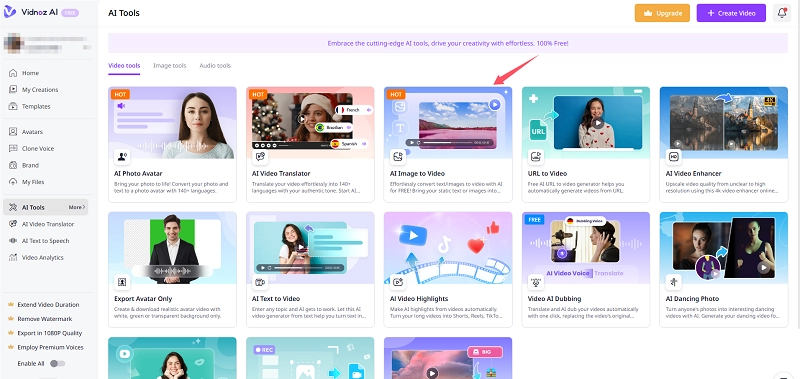
Task: Click the Create Video button
Action: point(731,13)
